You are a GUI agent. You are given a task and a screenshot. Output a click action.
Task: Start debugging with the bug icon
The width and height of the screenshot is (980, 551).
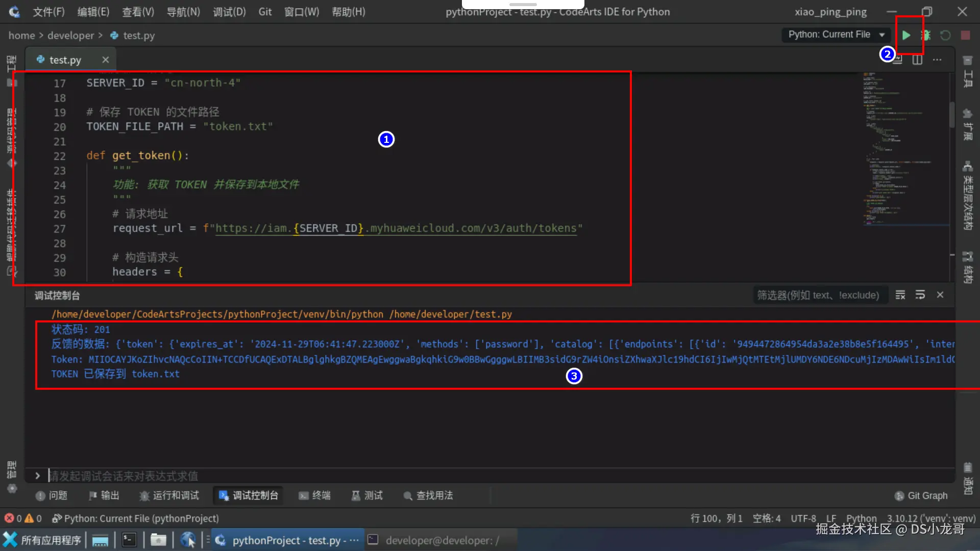click(926, 35)
